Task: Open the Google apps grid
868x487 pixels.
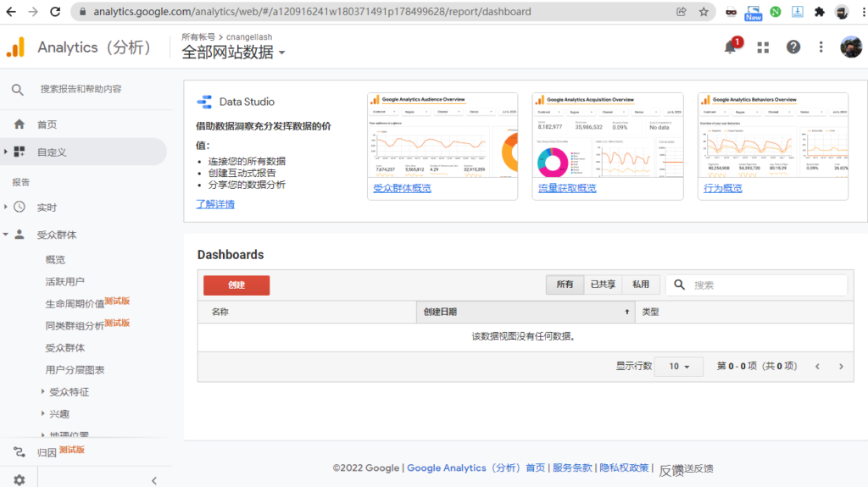Action: [764, 47]
